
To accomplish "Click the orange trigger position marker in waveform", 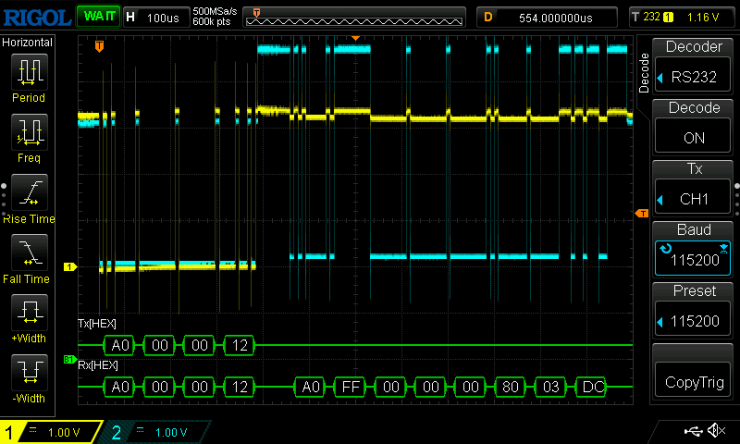I will click(x=99, y=46).
